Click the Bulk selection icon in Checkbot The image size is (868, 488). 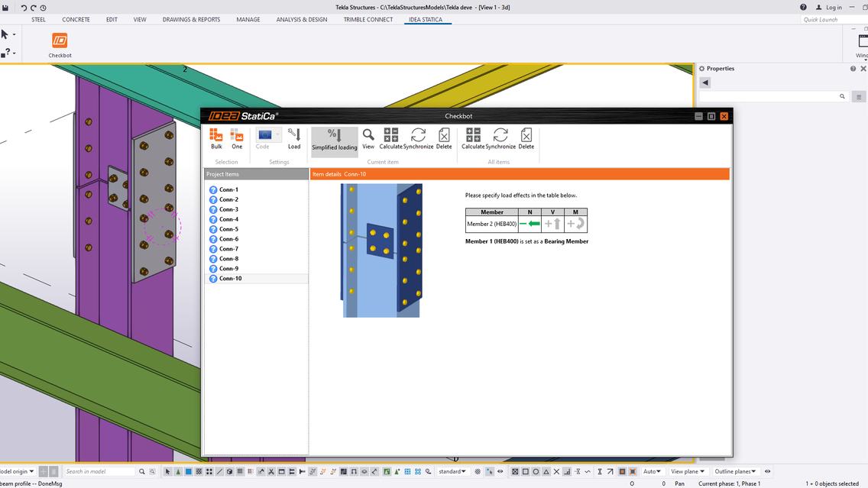tap(216, 139)
